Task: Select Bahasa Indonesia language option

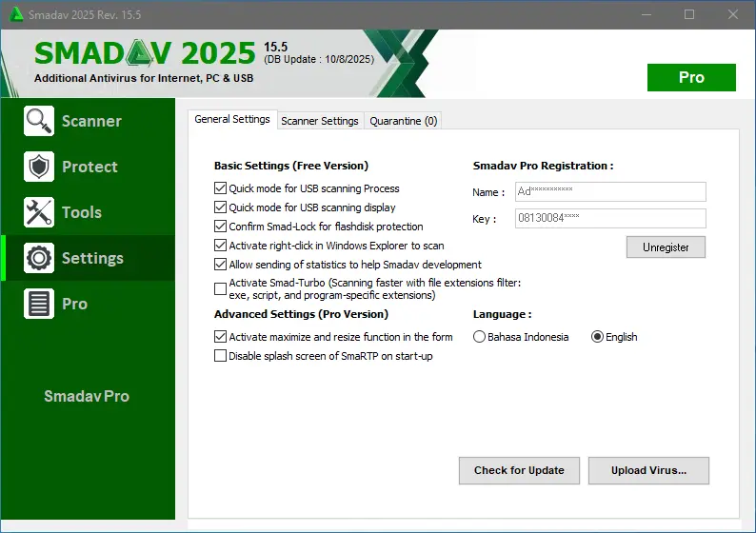Action: 479,336
